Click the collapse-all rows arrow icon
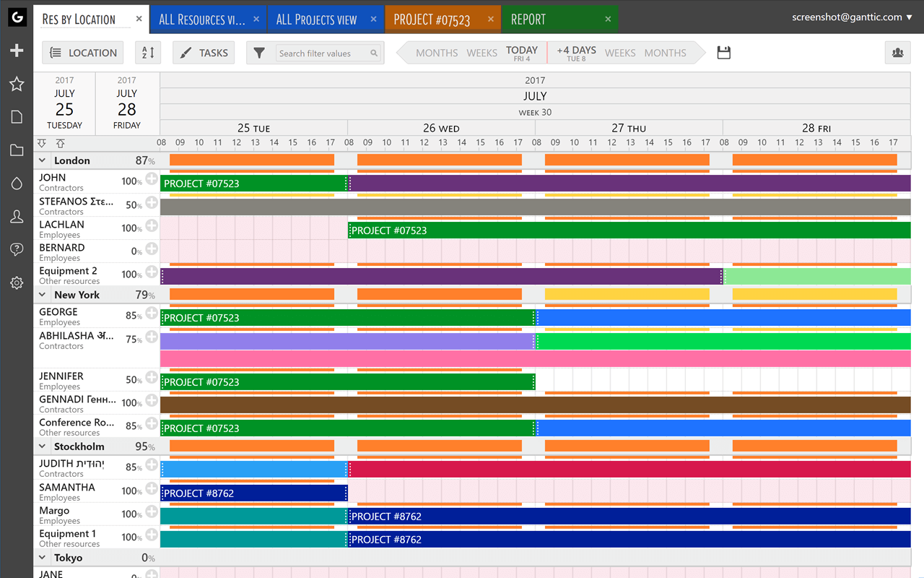The image size is (924, 578). tap(60, 144)
